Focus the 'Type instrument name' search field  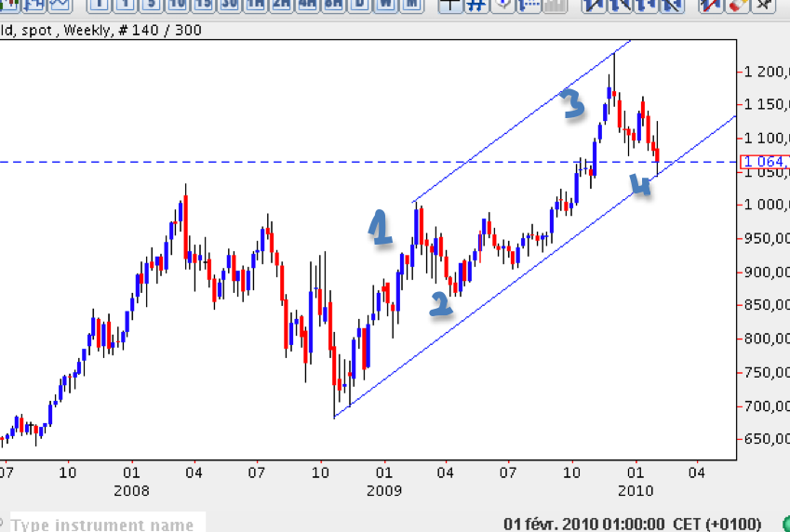coord(102,524)
